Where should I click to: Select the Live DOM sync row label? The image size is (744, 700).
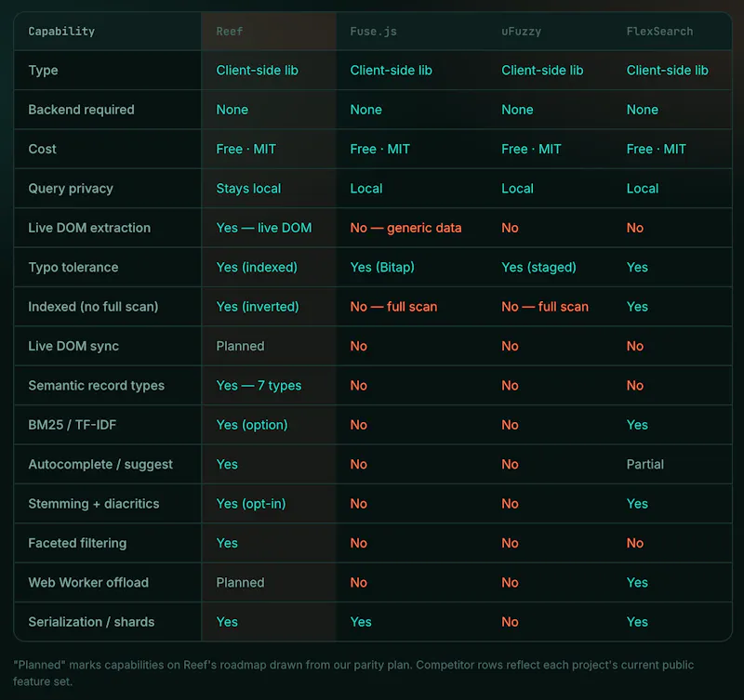point(73,346)
